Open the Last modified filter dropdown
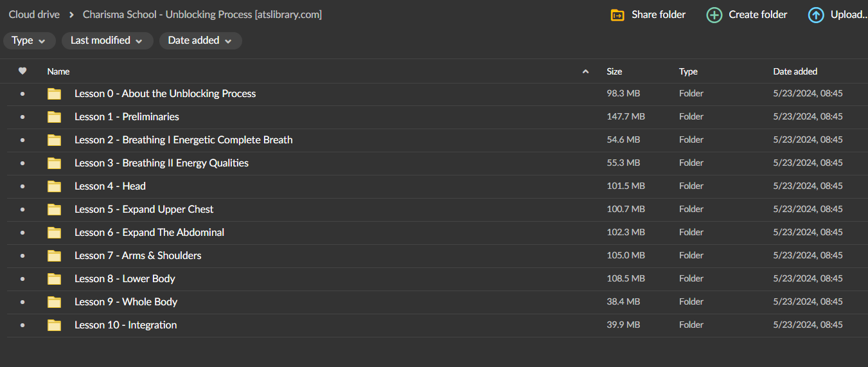868x367 pixels. [107, 40]
